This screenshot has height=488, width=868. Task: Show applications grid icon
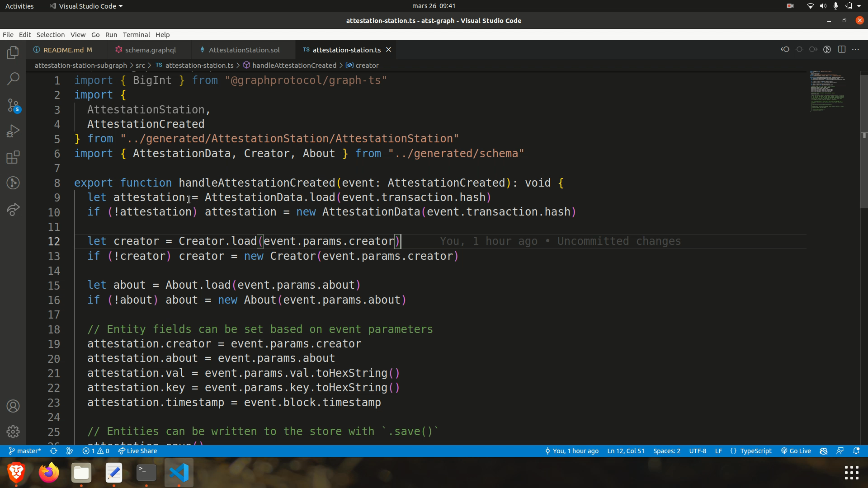[x=852, y=473]
